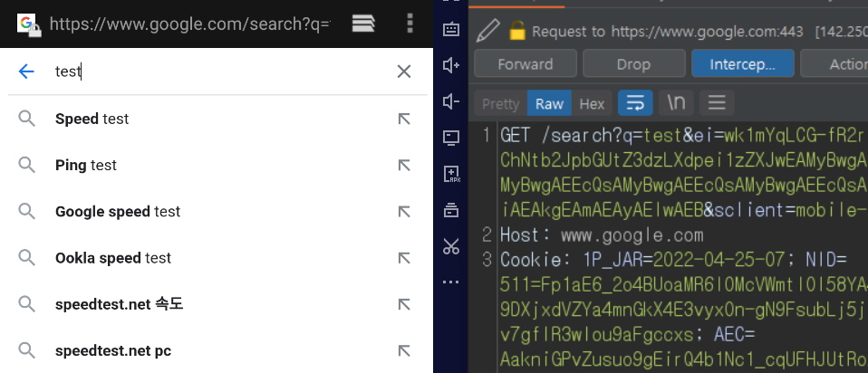Decrease emulator volume with speaker minus

[451, 101]
